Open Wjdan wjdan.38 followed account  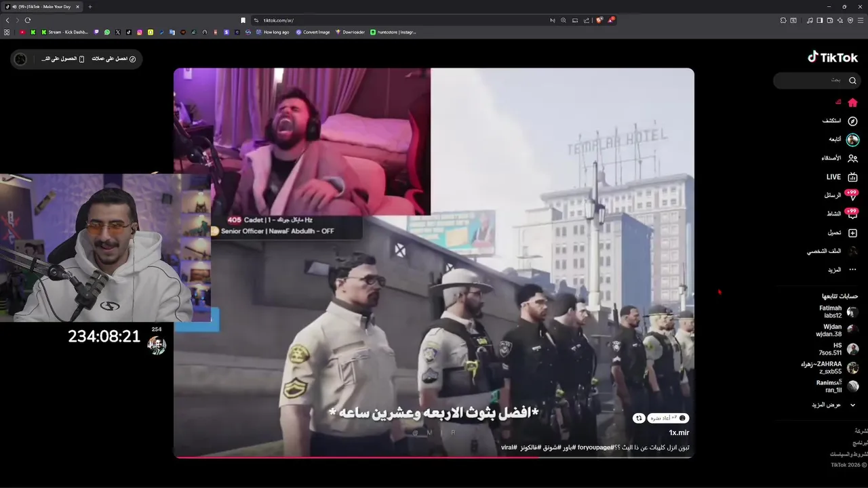pyautogui.click(x=837, y=330)
